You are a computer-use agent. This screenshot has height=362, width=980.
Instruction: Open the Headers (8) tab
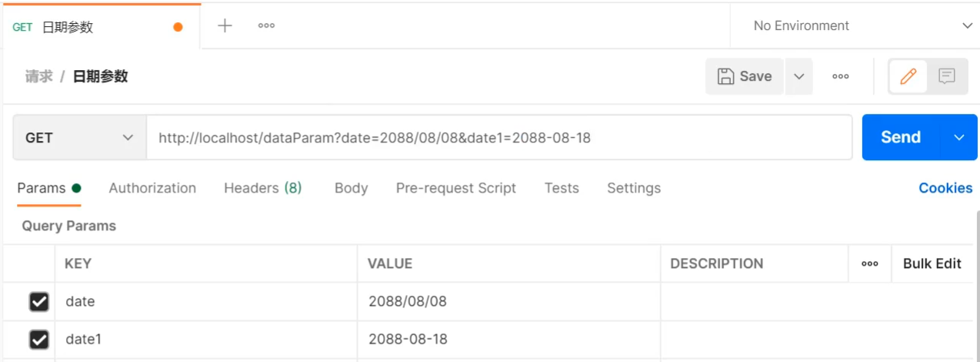tap(262, 188)
